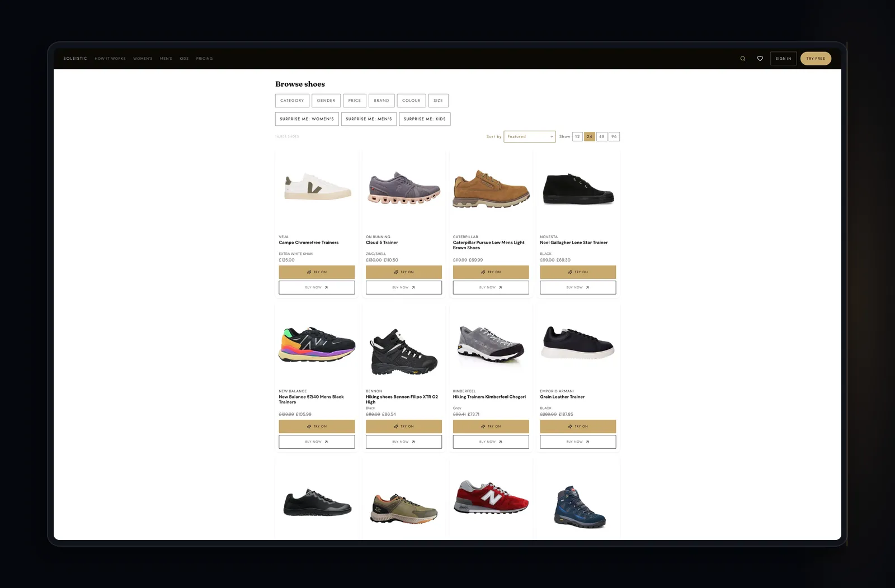Image resolution: width=895 pixels, height=588 pixels.
Task: Click Surprise Me: Kids button
Action: [425, 119]
